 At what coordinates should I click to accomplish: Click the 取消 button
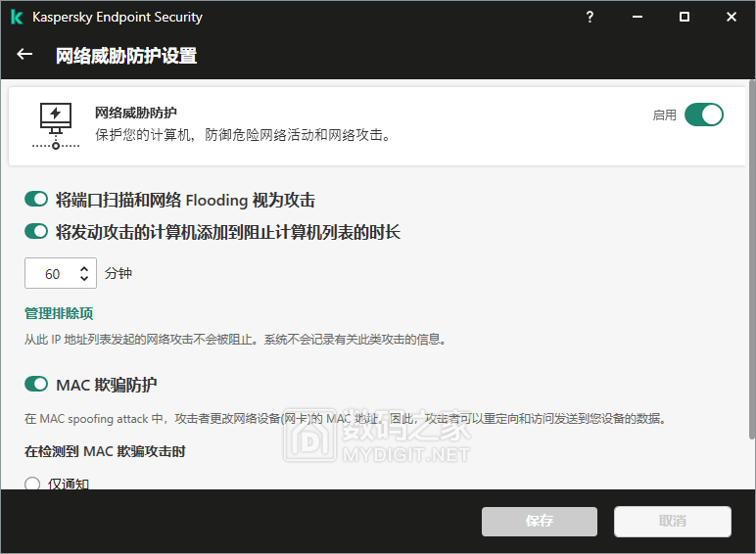click(673, 522)
